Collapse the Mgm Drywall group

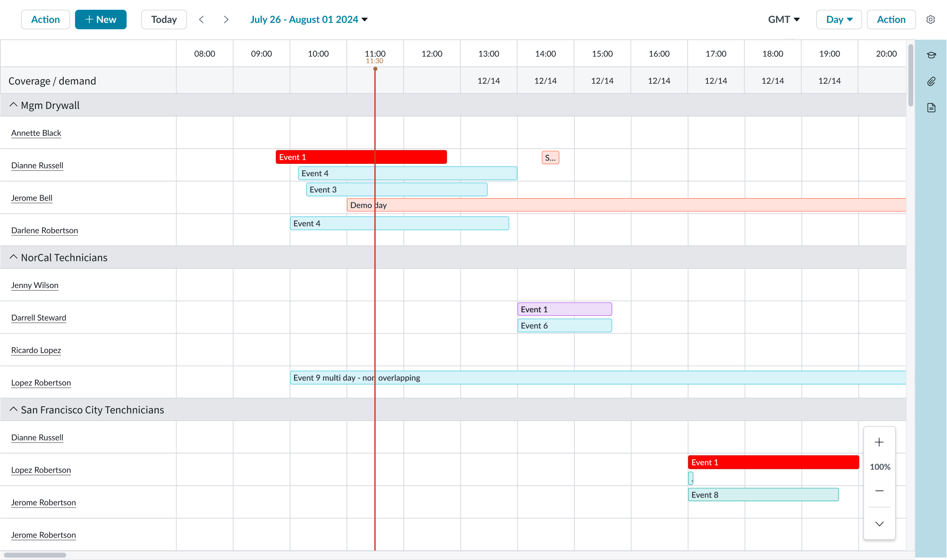[13, 105]
